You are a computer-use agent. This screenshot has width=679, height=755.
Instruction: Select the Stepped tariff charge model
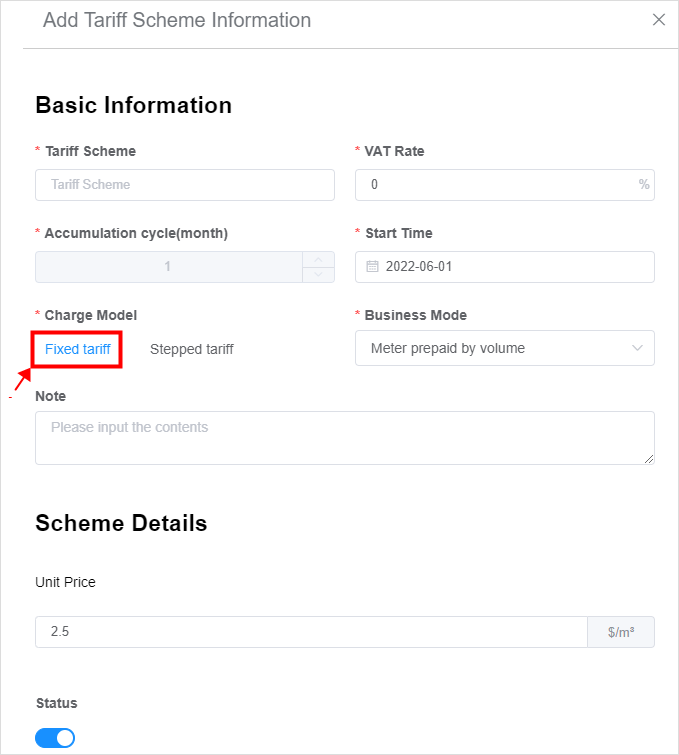click(192, 349)
